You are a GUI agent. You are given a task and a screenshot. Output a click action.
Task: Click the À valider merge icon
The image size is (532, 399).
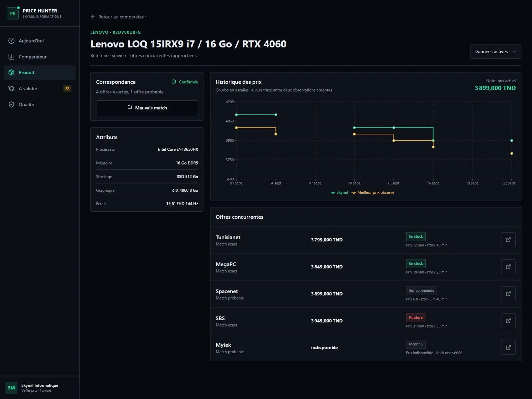pyautogui.click(x=11, y=88)
